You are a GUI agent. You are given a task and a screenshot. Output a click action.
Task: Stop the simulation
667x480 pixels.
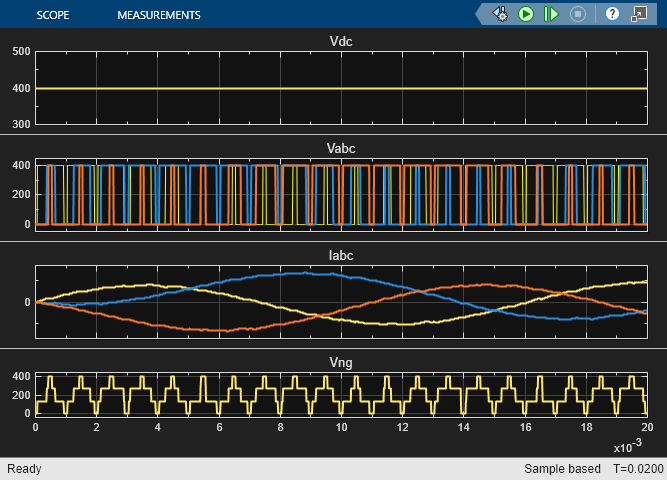point(578,14)
